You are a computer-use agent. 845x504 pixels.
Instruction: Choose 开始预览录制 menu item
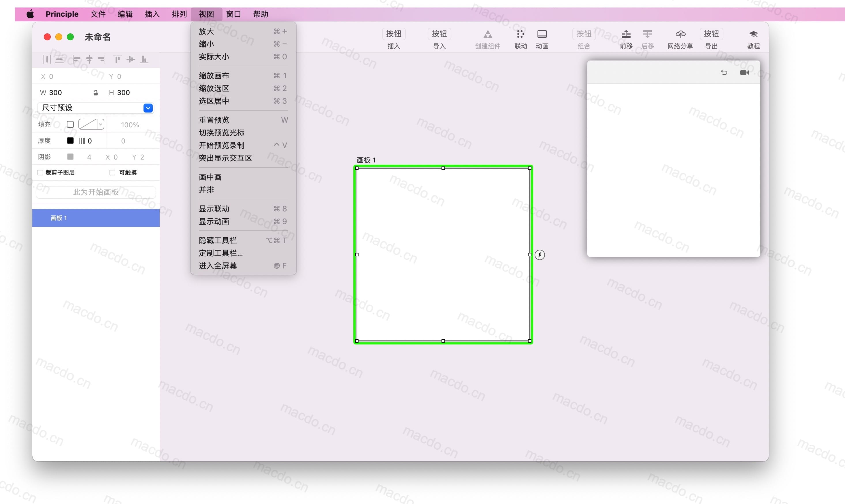[243, 145]
